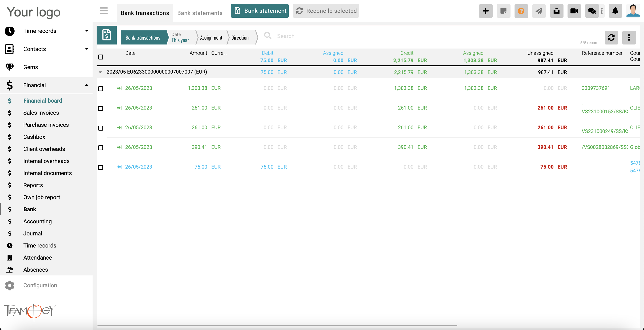Open Journal in sidebar
Screen dimensions: 644x330
tap(46, 233)
